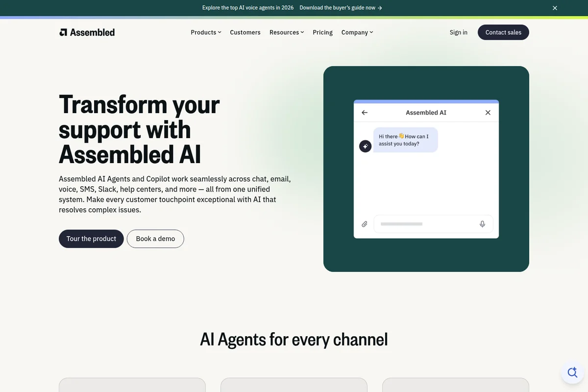Image resolution: width=588 pixels, height=392 pixels.
Task: Click the paperclip attachment icon in the chat
Action: pyautogui.click(x=365, y=224)
